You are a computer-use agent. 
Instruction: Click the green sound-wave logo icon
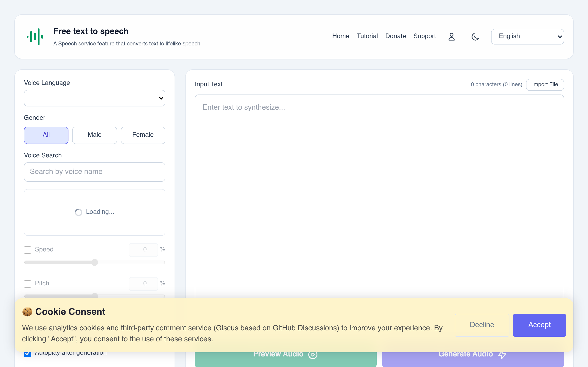click(35, 37)
